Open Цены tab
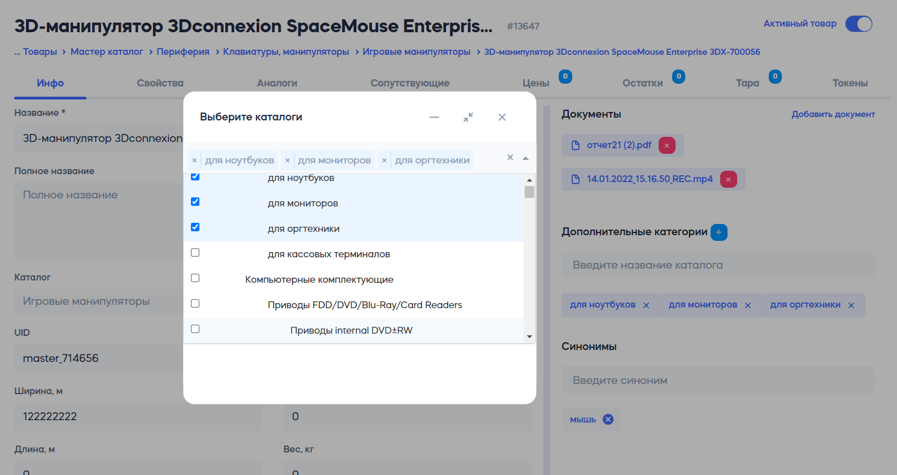 [535, 83]
